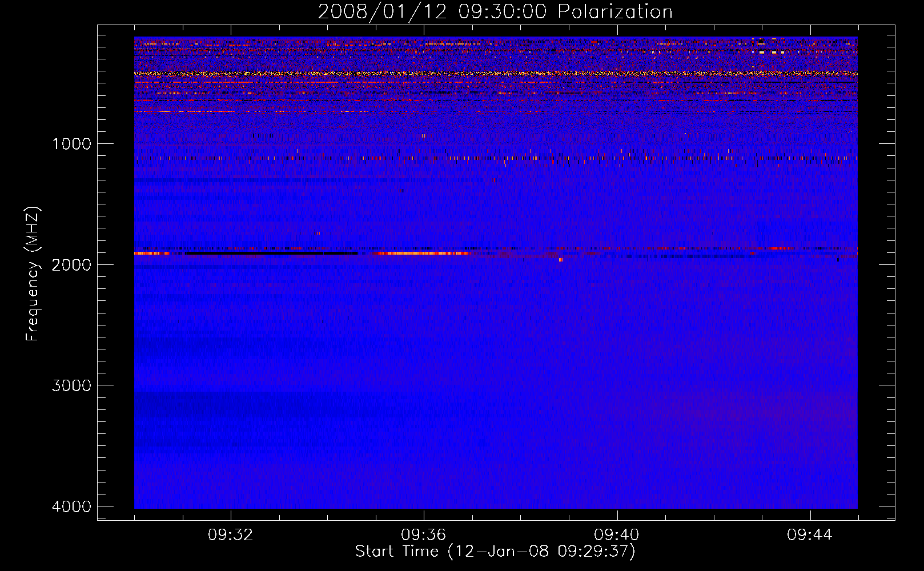Click the 2000 frequency tick label

click(x=71, y=265)
